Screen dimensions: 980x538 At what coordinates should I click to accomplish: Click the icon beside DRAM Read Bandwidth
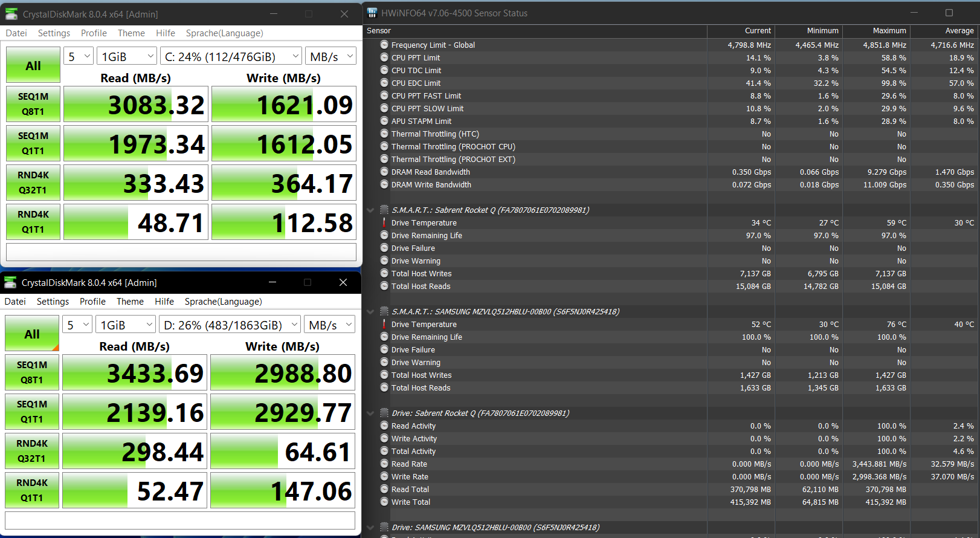tap(384, 172)
